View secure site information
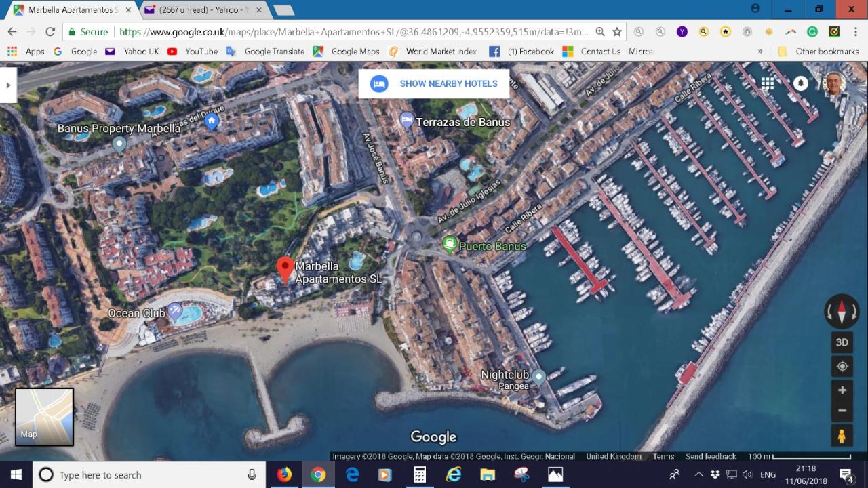Screen dimensions: 868x488 coord(87,32)
